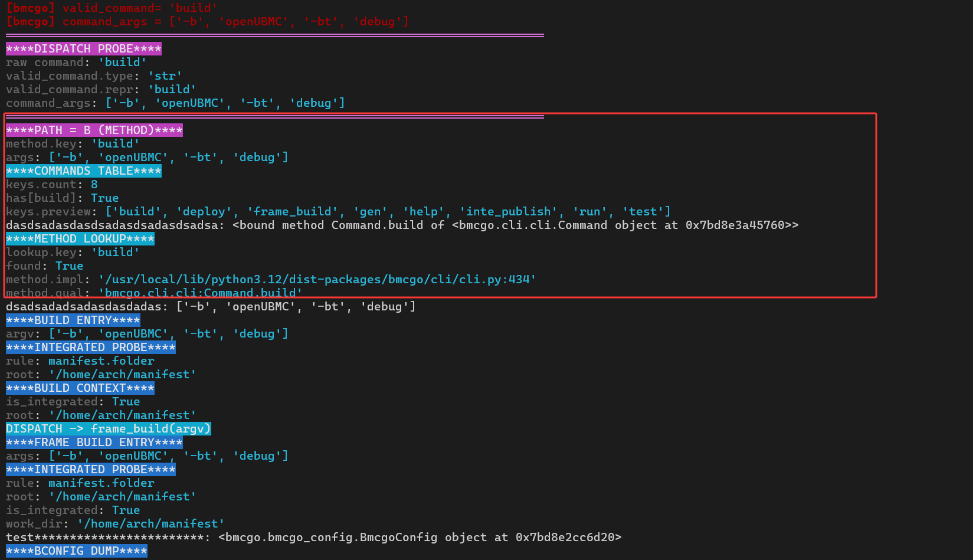The image size is (973, 560).
Task: Click the True value after has[build]
Action: [x=104, y=198]
